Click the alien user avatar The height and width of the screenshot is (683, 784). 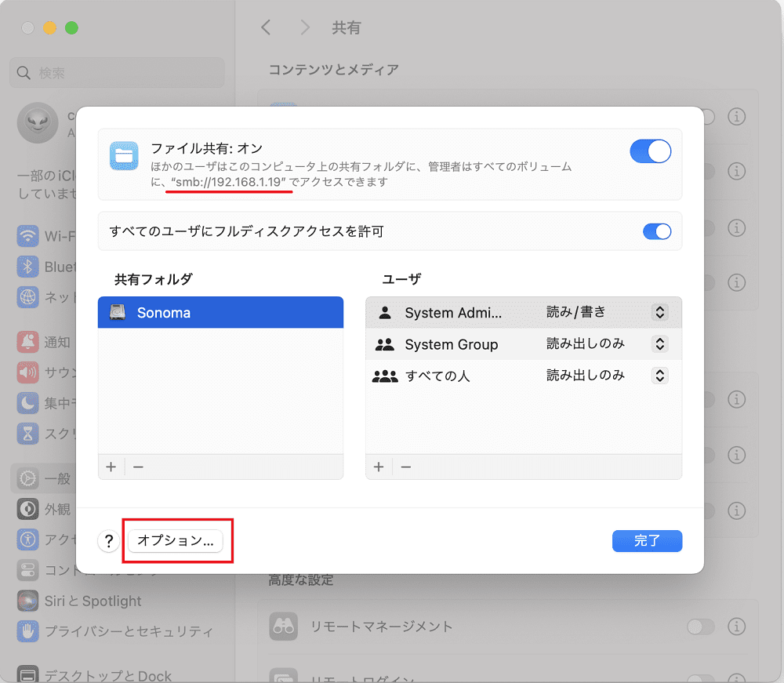38,122
